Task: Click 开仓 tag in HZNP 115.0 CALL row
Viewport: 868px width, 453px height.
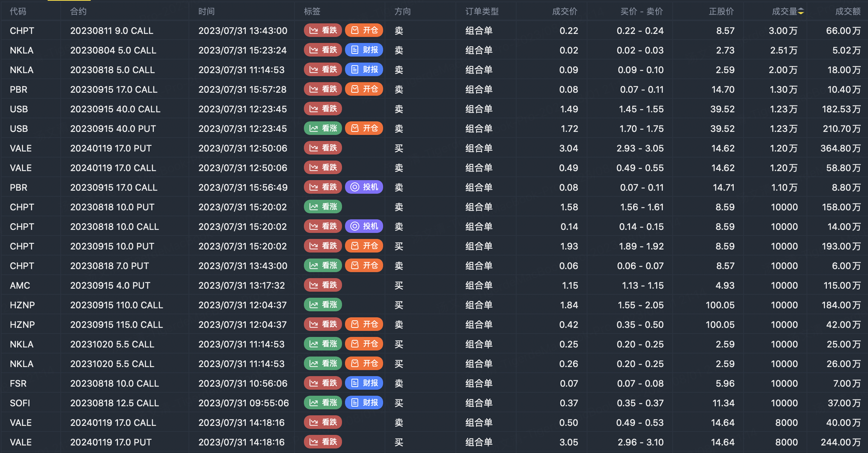Action: tap(364, 324)
